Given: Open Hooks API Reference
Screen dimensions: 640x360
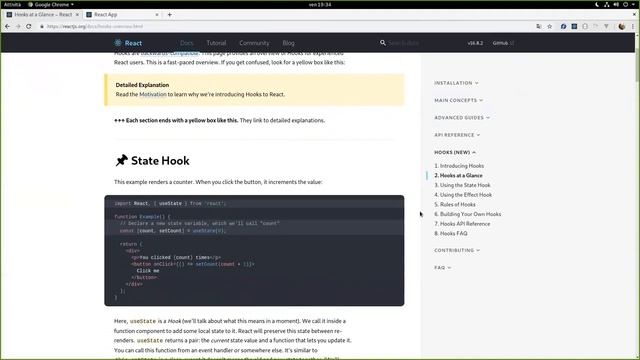Looking at the screenshot, I should [462, 224].
